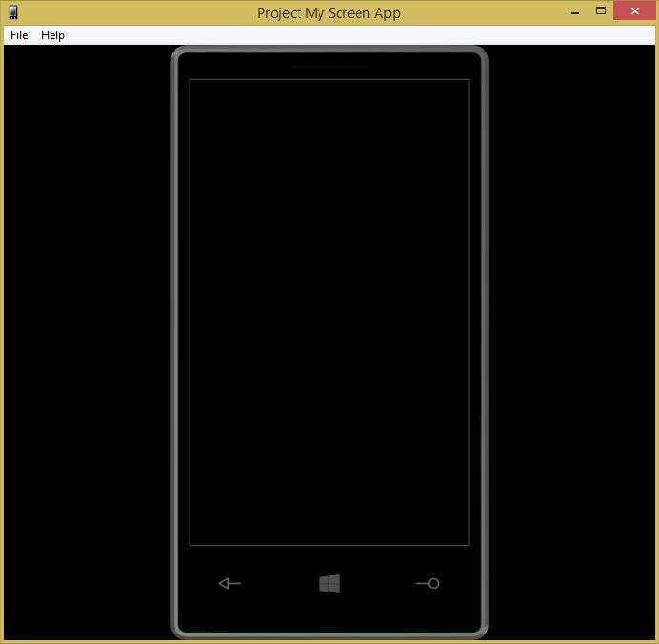Minimize the Project My Screen App window
The image size is (659, 644).
click(x=575, y=11)
